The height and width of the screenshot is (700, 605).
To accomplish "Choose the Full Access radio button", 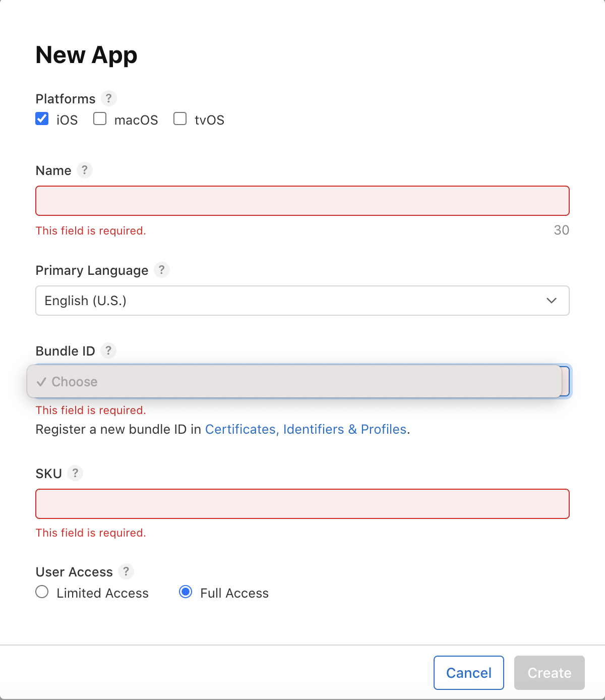I will (186, 592).
